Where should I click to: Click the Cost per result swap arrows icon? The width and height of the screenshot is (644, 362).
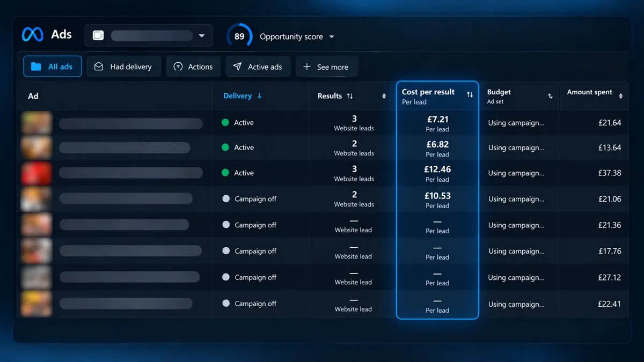click(x=470, y=95)
